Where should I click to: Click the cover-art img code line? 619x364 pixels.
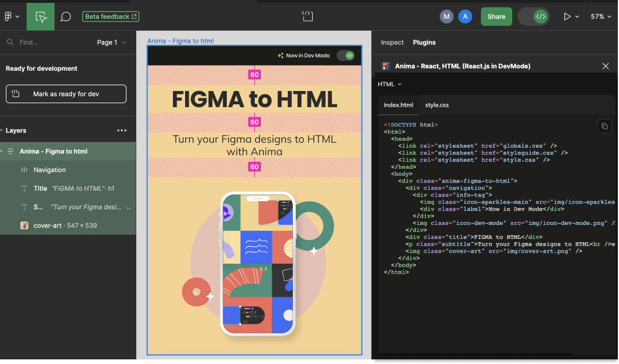point(494,251)
